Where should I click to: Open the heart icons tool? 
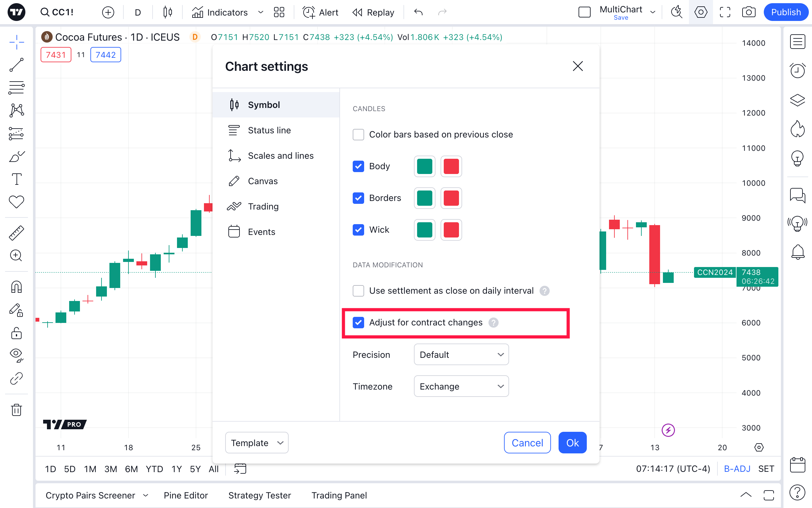(x=16, y=202)
